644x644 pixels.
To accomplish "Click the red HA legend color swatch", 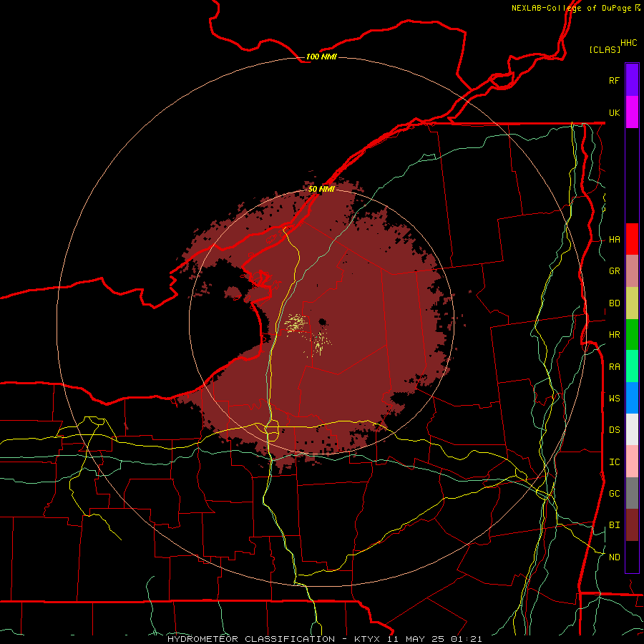I will pos(632,239).
